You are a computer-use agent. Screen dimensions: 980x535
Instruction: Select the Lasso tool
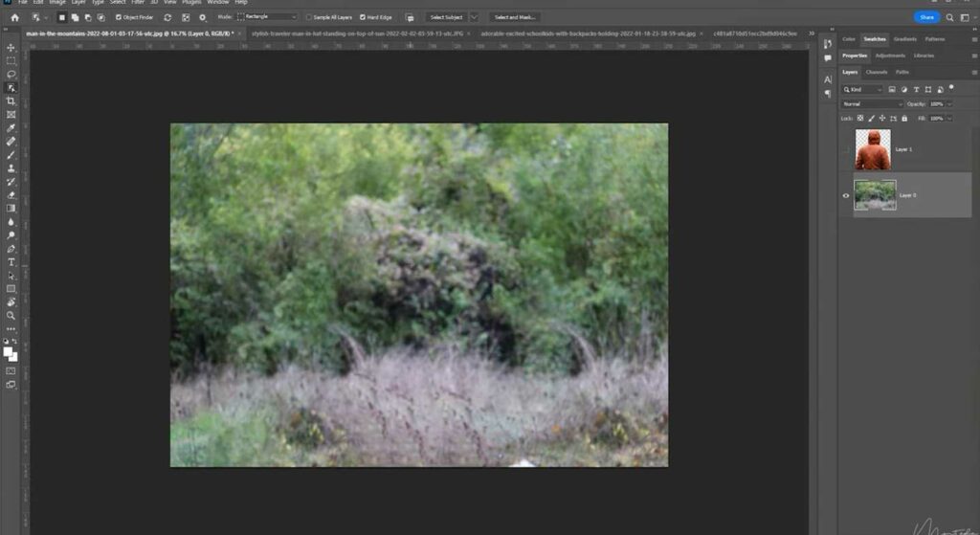coord(11,75)
